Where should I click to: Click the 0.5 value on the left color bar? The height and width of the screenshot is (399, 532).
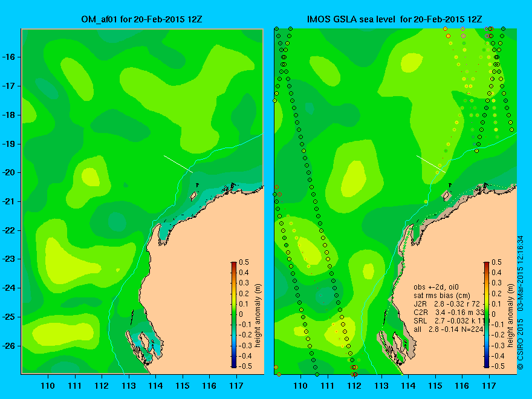click(244, 262)
